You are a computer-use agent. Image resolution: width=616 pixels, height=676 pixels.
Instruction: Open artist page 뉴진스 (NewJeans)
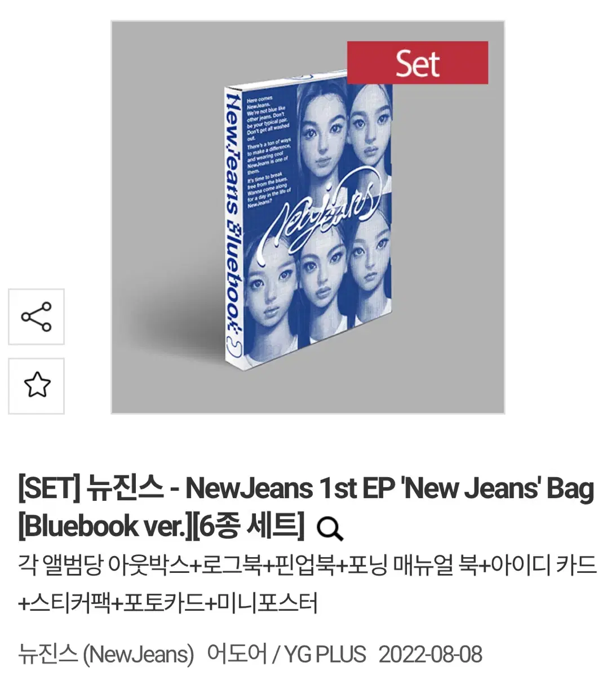pos(106,654)
